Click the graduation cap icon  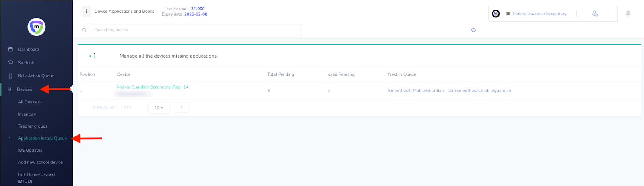click(508, 14)
